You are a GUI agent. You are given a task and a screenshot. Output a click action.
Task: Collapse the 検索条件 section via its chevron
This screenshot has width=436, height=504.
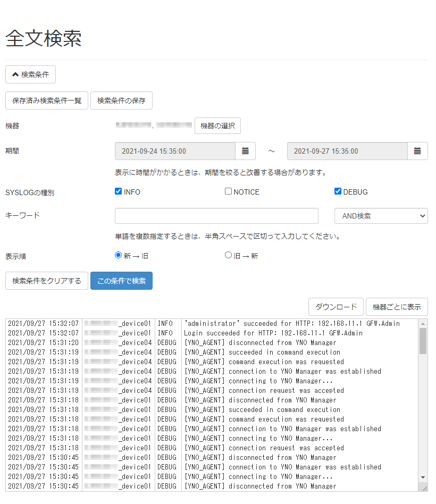(x=15, y=74)
